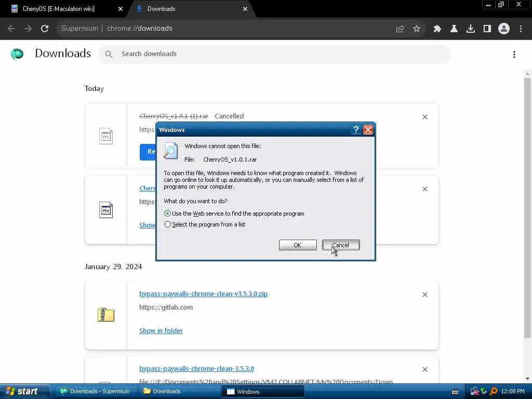Click the keyboard icon in system tray
Image resolution: width=532 pixels, height=399 pixels.
coord(455,392)
